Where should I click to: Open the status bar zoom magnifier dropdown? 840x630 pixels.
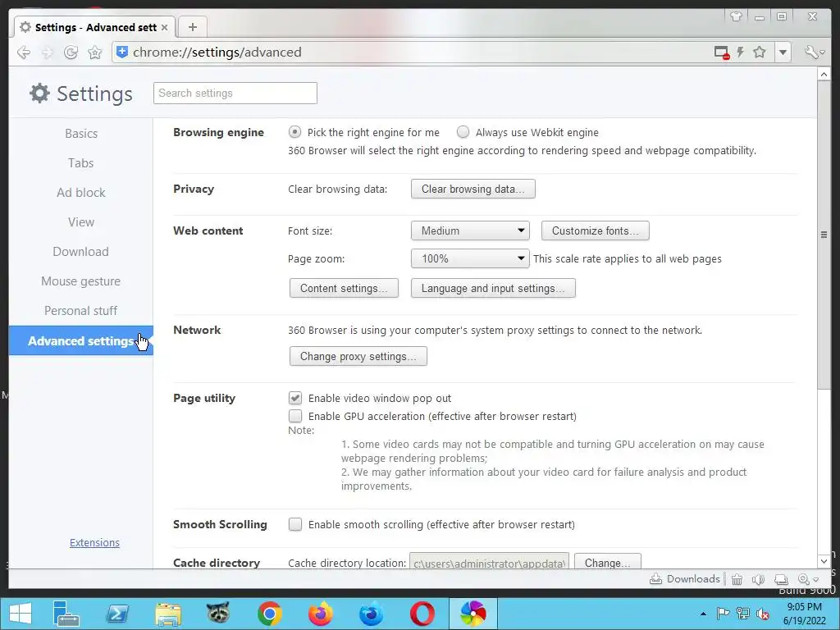point(808,579)
